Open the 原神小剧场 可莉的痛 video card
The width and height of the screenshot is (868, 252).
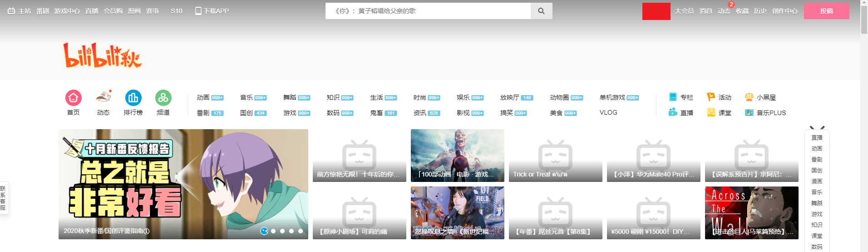click(x=360, y=213)
